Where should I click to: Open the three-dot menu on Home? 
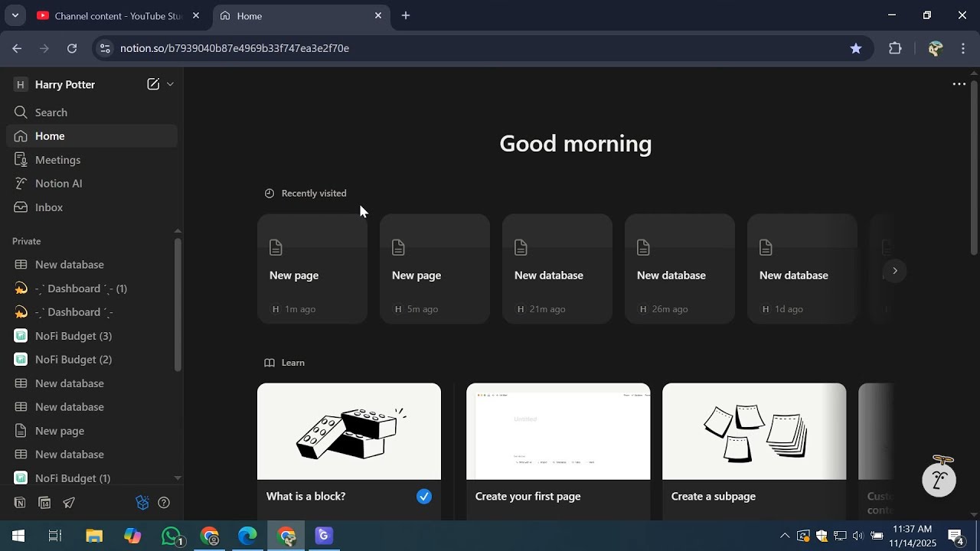coord(959,84)
